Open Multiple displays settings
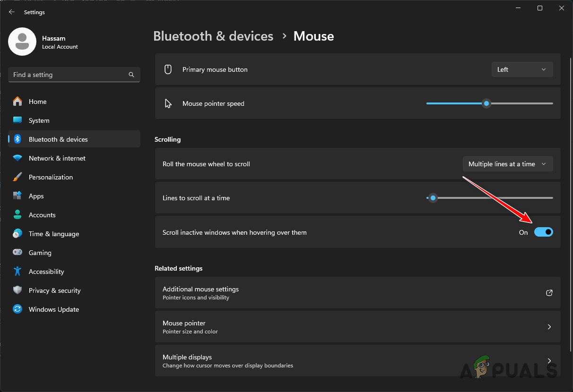The image size is (573, 392). 358,360
